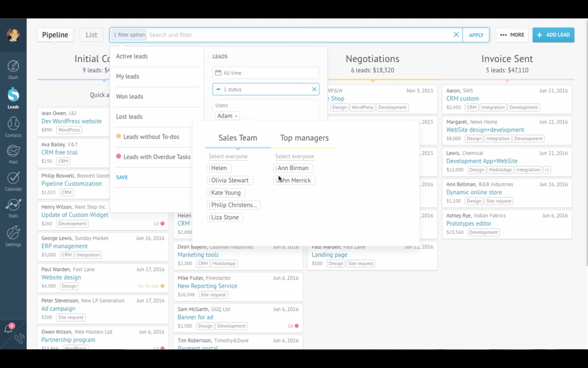
Task: Toggle the Leads without To-dos filter
Action: [x=150, y=137]
